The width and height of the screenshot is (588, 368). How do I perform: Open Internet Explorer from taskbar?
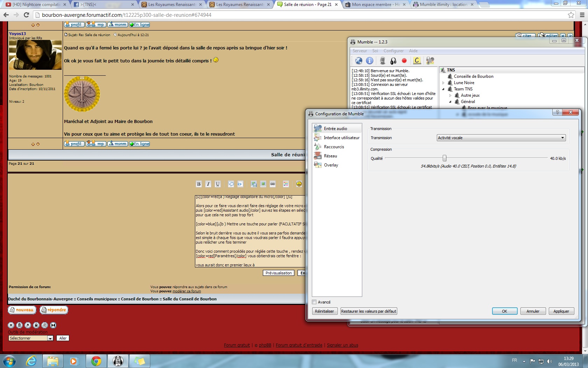click(x=31, y=361)
